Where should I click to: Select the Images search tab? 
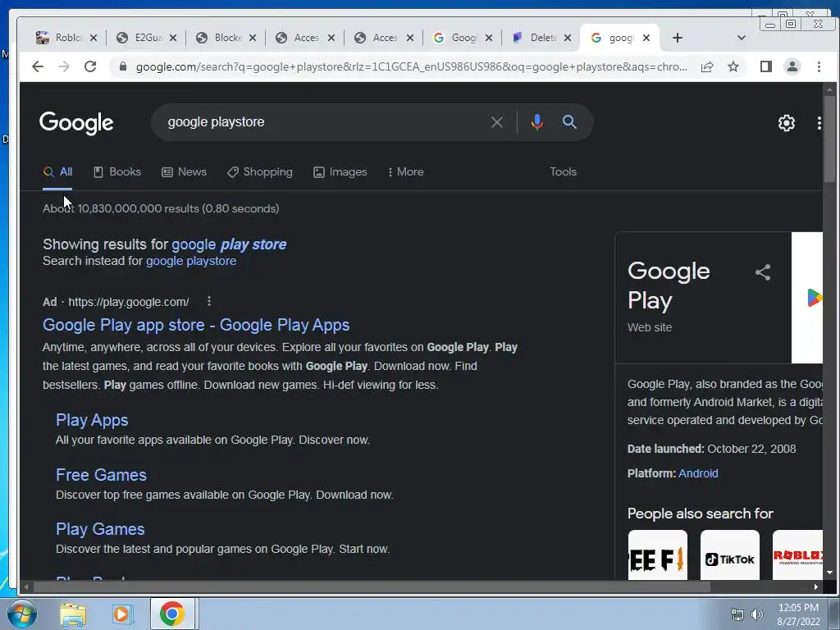click(340, 172)
